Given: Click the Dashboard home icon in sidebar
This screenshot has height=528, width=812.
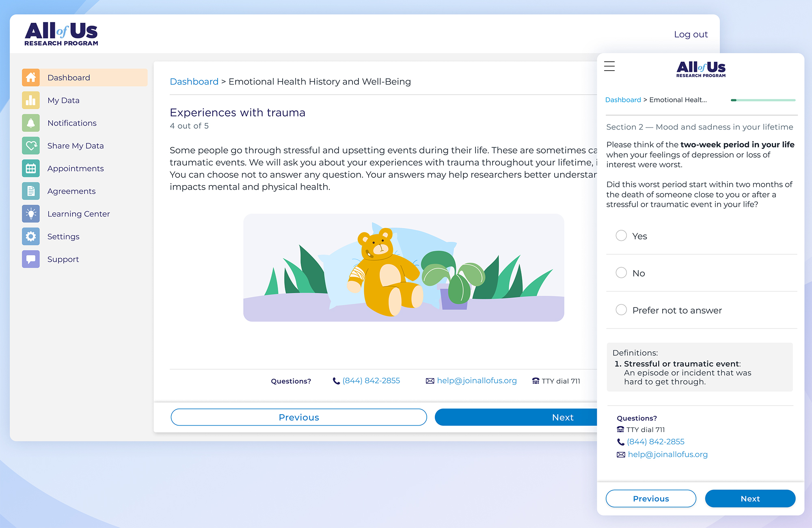Looking at the screenshot, I should click(x=31, y=78).
